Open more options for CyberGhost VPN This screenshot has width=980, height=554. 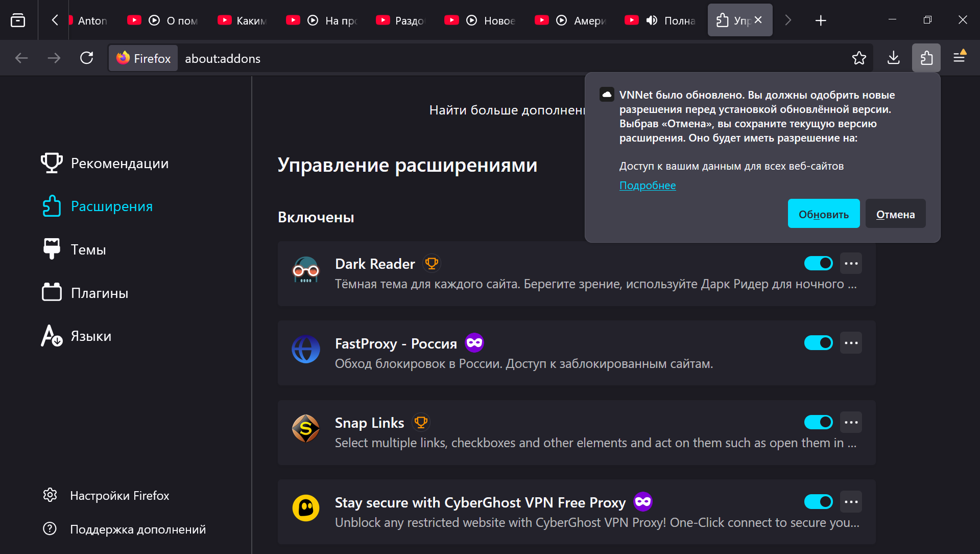(x=851, y=501)
